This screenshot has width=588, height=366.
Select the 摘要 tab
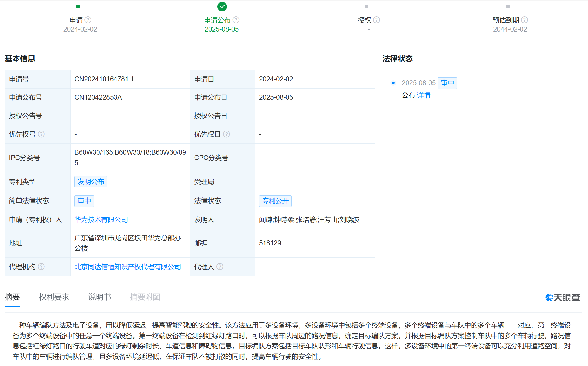[x=12, y=297]
